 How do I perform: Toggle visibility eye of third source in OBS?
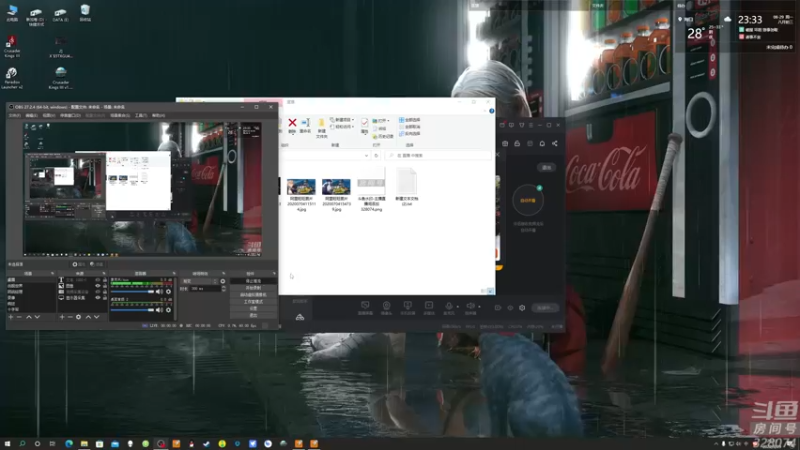pos(97,292)
